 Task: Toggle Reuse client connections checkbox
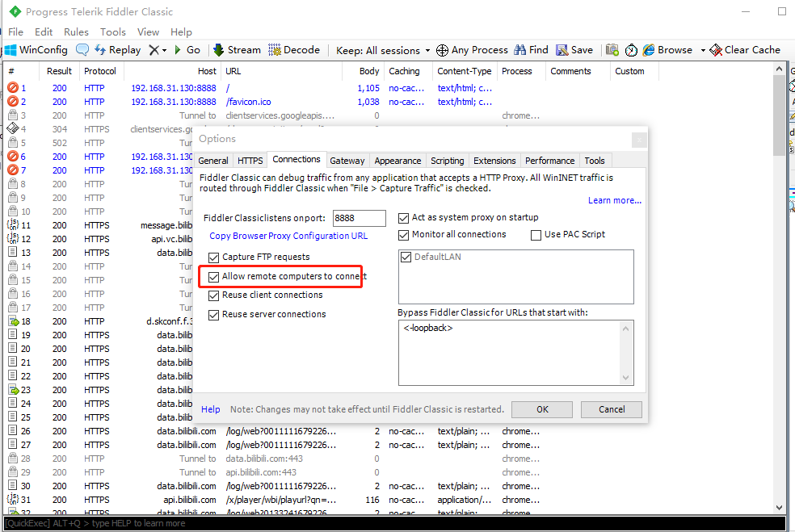point(213,295)
